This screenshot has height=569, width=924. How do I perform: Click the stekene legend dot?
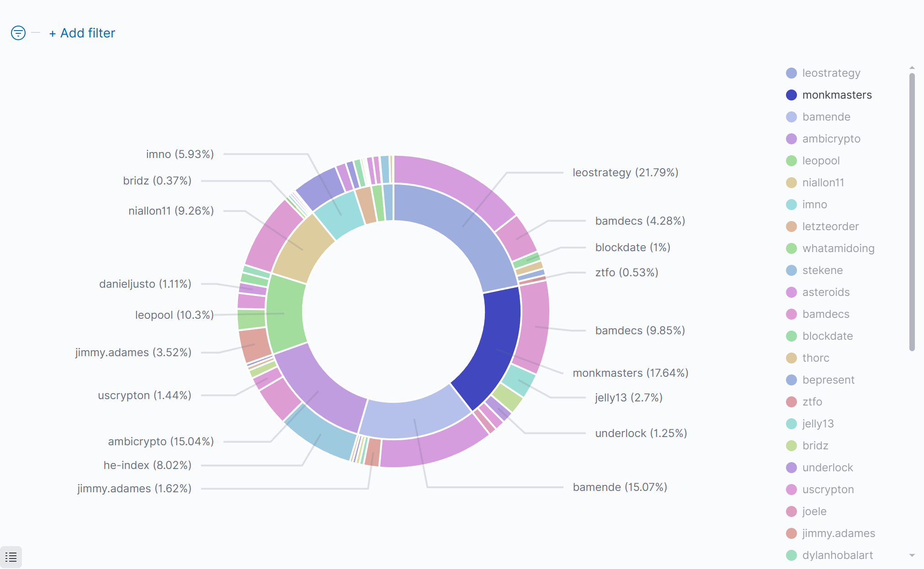[x=791, y=270]
